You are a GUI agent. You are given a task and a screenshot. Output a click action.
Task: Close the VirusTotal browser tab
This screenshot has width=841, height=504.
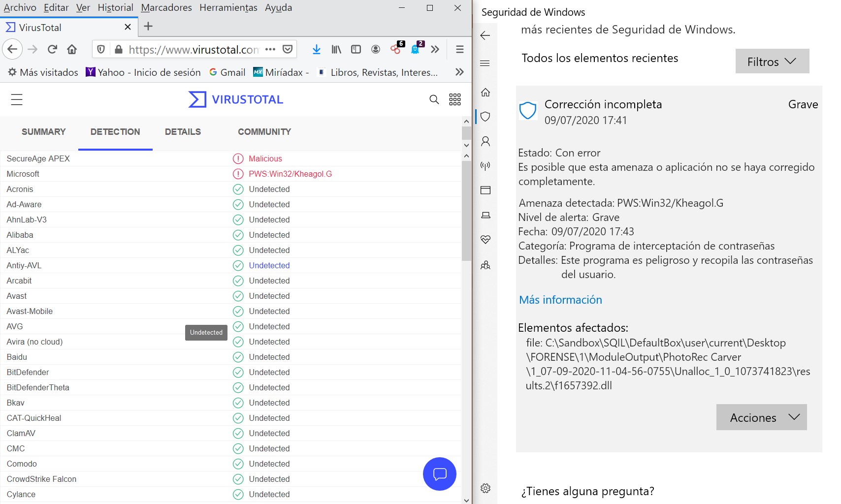(128, 27)
